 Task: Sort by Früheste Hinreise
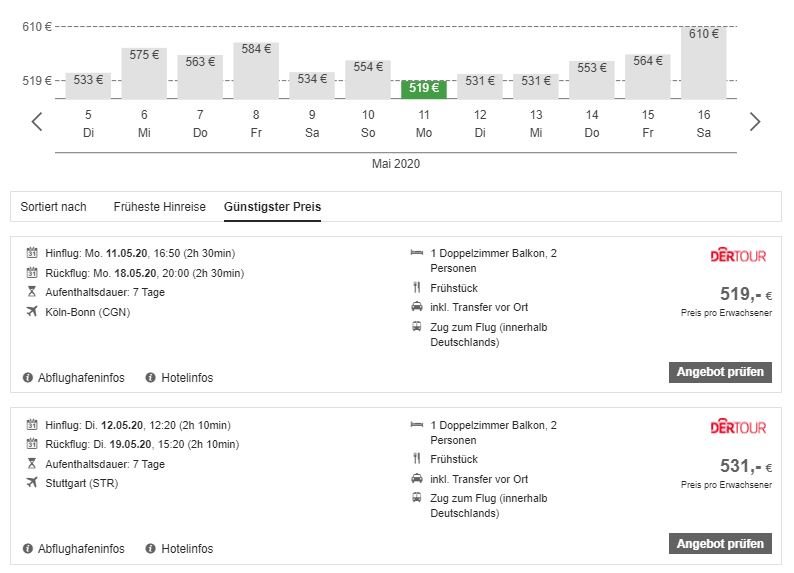pos(159,207)
